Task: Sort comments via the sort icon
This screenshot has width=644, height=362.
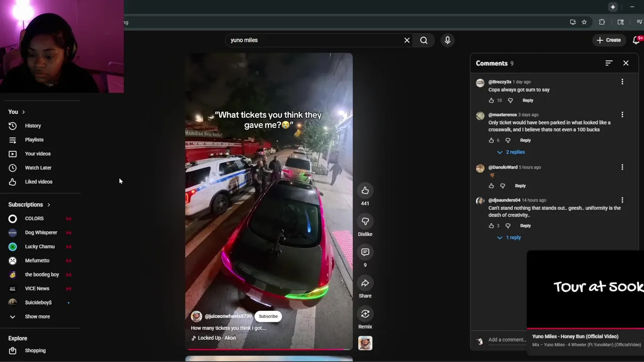Action: [609, 63]
